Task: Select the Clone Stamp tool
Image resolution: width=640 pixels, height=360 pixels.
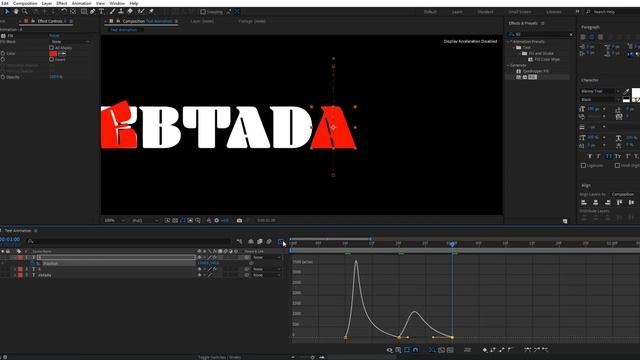Action: click(x=121, y=11)
